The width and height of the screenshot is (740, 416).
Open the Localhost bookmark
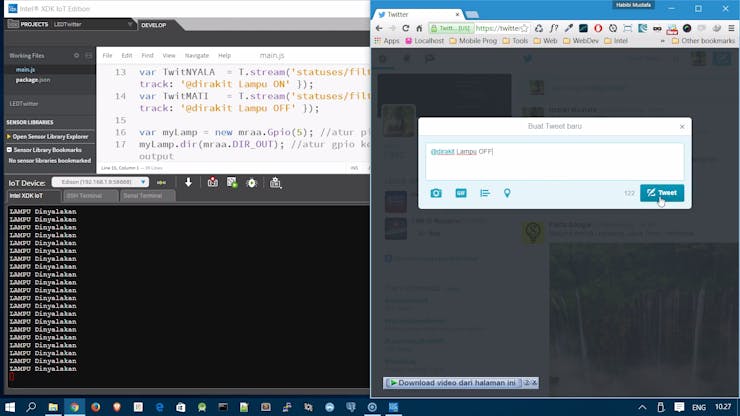tap(424, 41)
